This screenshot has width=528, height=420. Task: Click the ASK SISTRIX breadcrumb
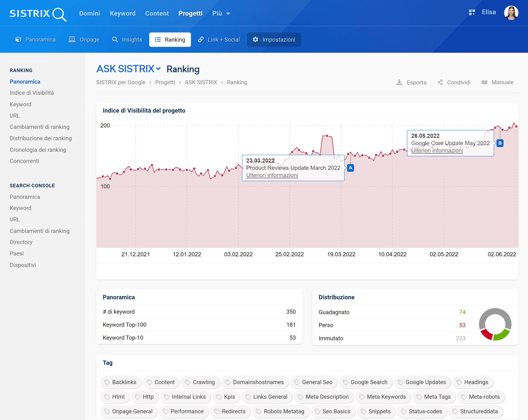tap(201, 82)
